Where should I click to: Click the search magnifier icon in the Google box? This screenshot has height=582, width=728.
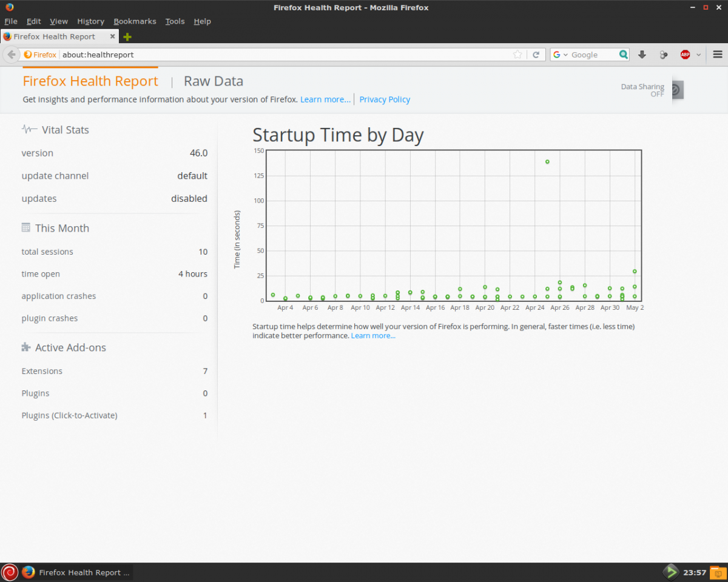pyautogui.click(x=624, y=55)
